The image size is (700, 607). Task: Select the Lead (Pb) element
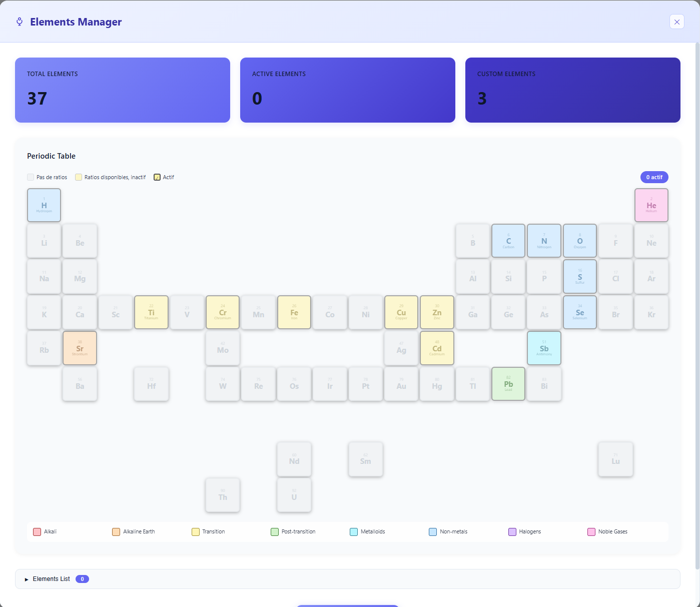coord(508,384)
